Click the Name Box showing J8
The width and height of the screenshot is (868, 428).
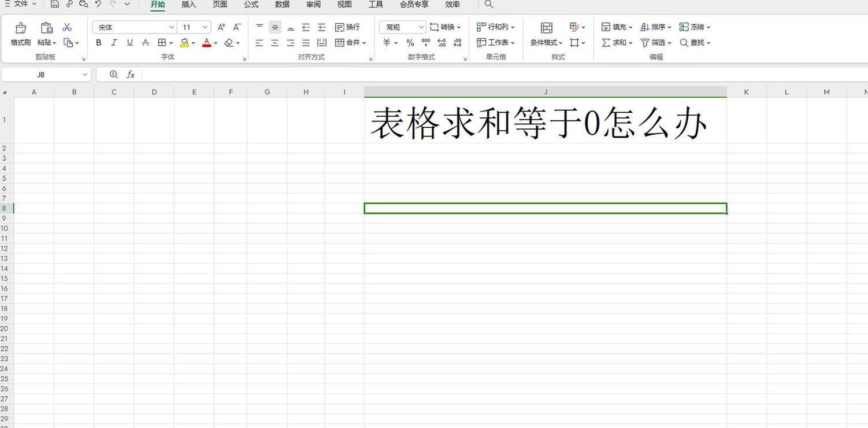[46, 75]
